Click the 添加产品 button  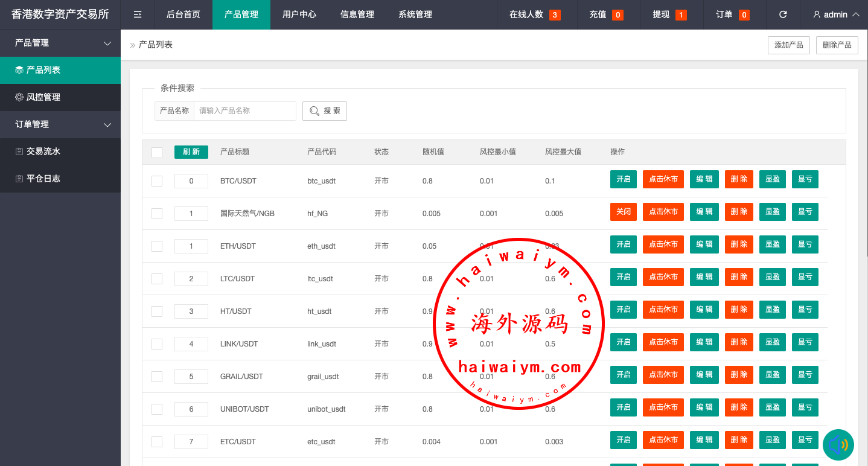tap(788, 45)
